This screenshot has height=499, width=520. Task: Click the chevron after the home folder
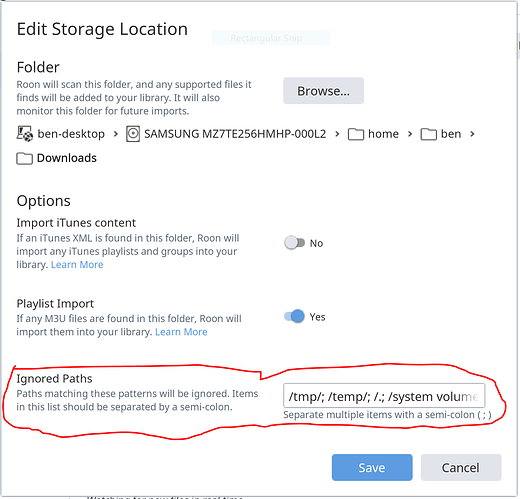tap(410, 134)
